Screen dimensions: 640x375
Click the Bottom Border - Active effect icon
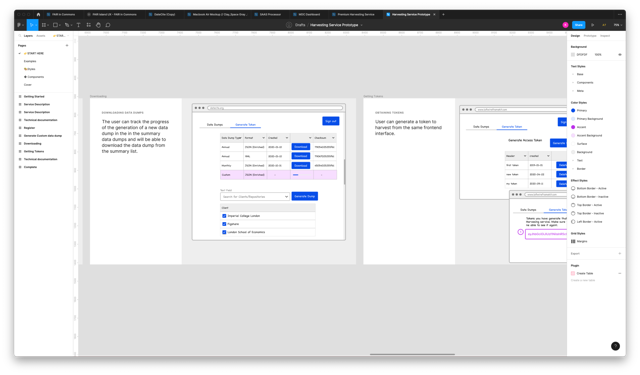[x=573, y=189]
